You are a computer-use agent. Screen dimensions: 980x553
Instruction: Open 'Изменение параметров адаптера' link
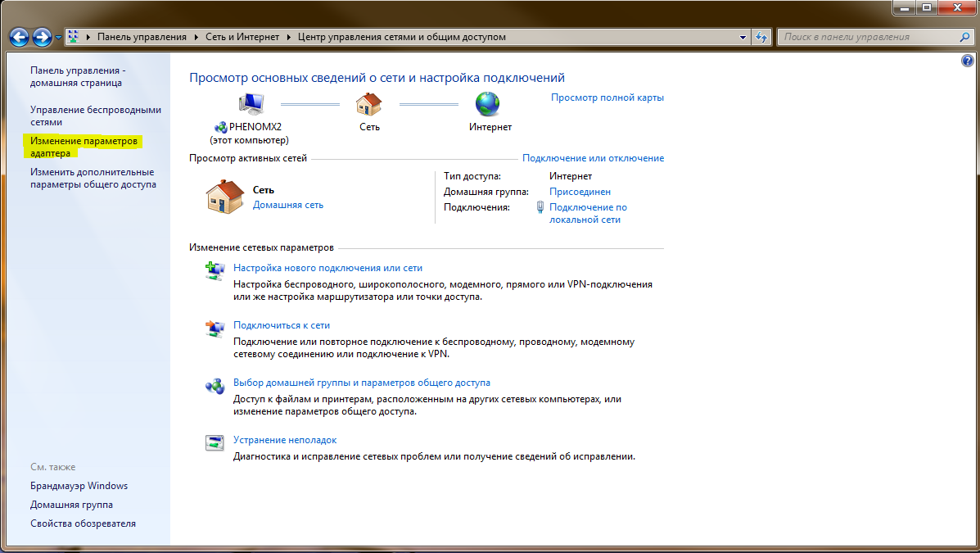pos(84,147)
